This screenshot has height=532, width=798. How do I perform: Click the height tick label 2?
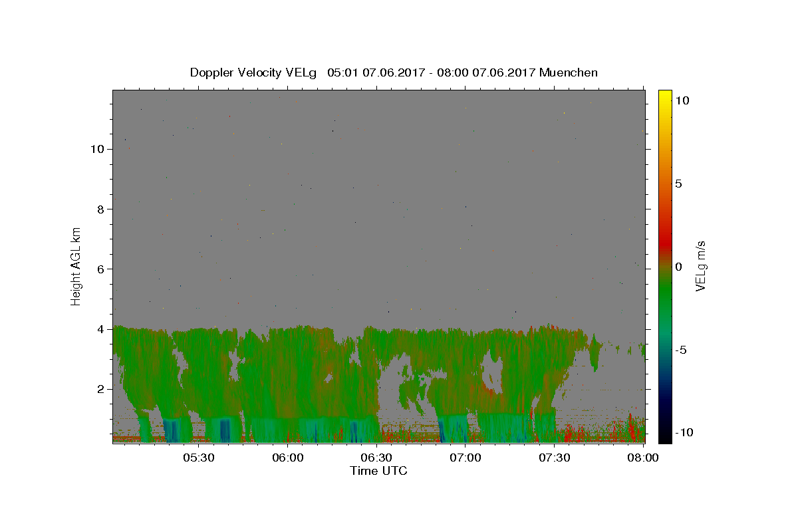[x=100, y=389]
